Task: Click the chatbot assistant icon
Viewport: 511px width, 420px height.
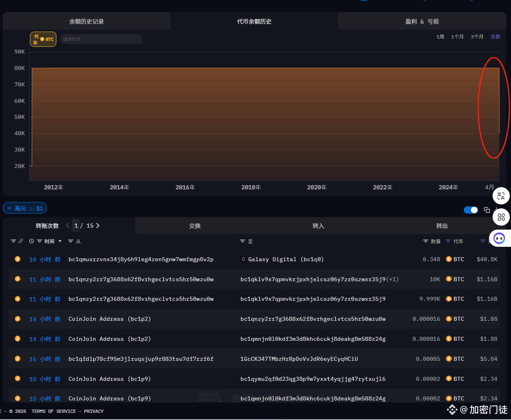Action: pyautogui.click(x=499, y=238)
